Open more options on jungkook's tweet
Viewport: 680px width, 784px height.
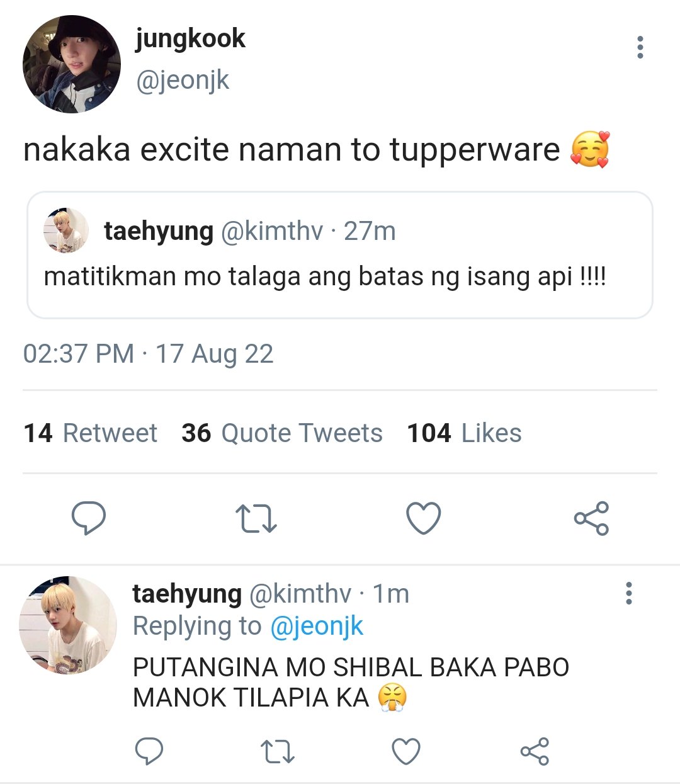[x=640, y=47]
